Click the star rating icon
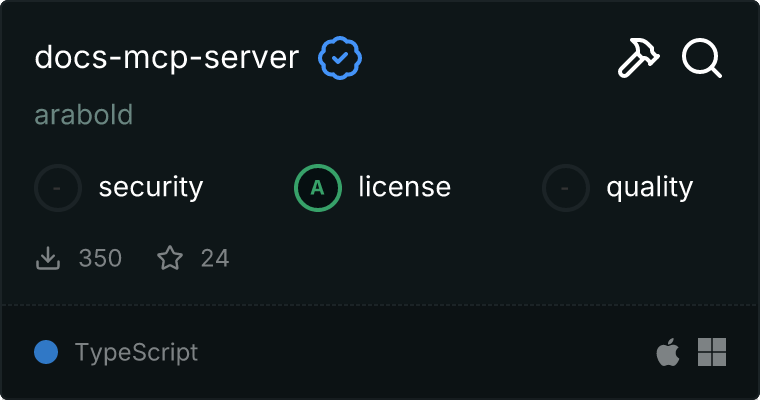Image resolution: width=760 pixels, height=400 pixels. coord(170,259)
